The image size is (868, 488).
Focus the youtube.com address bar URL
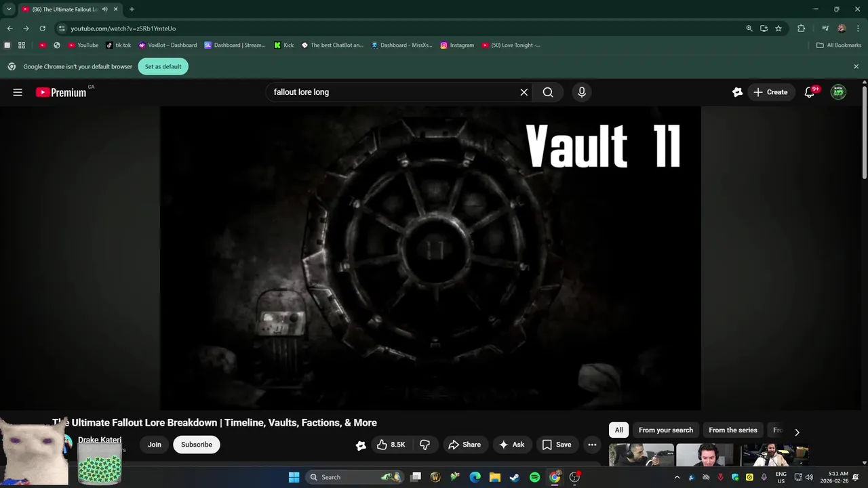tap(123, 28)
